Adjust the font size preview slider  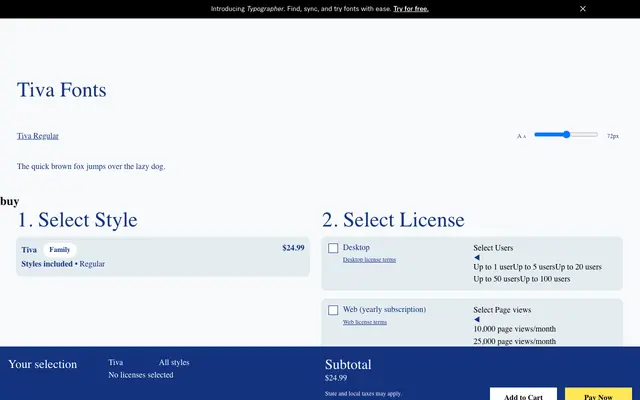point(566,134)
